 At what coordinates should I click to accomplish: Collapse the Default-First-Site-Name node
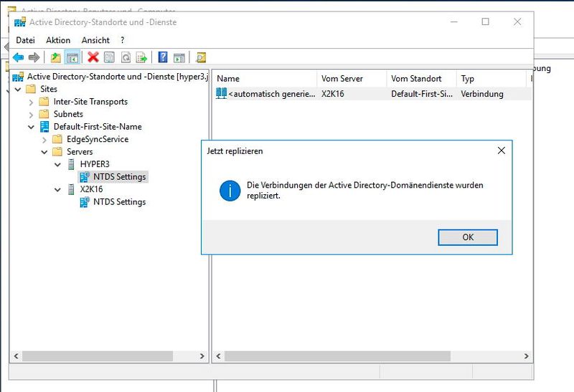(x=31, y=128)
